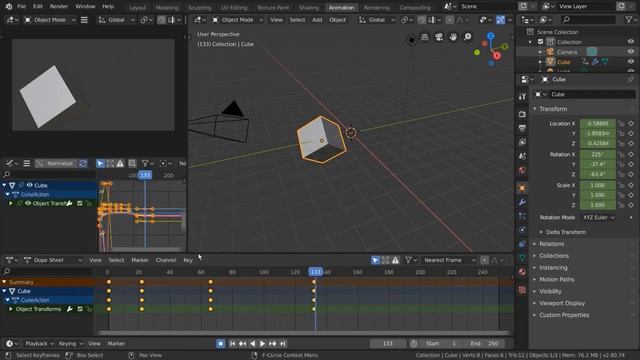Click the hand pan-view icon
The width and height of the screenshot is (640, 360).
[x=453, y=37]
